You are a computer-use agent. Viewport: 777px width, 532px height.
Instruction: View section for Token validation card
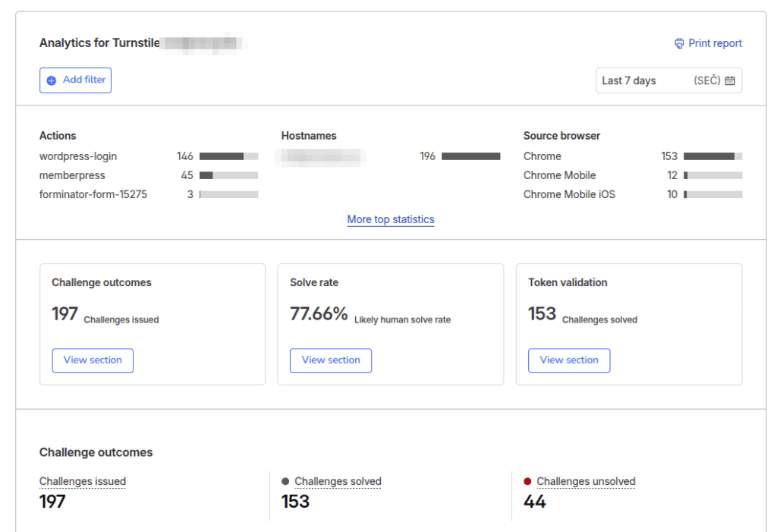pos(569,360)
